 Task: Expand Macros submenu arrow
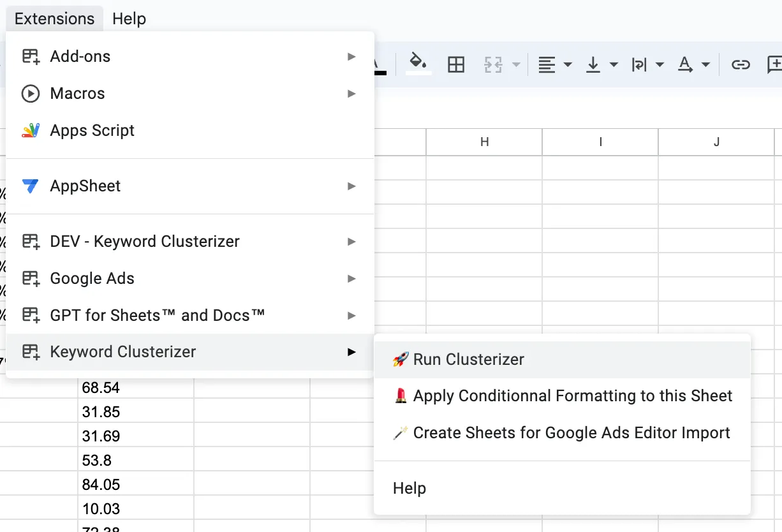click(351, 94)
